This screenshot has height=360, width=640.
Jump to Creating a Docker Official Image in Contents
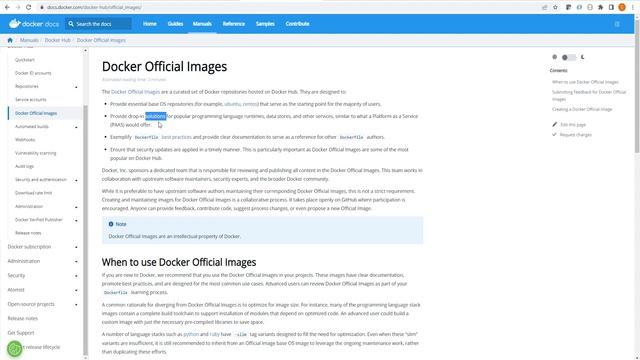(x=582, y=109)
